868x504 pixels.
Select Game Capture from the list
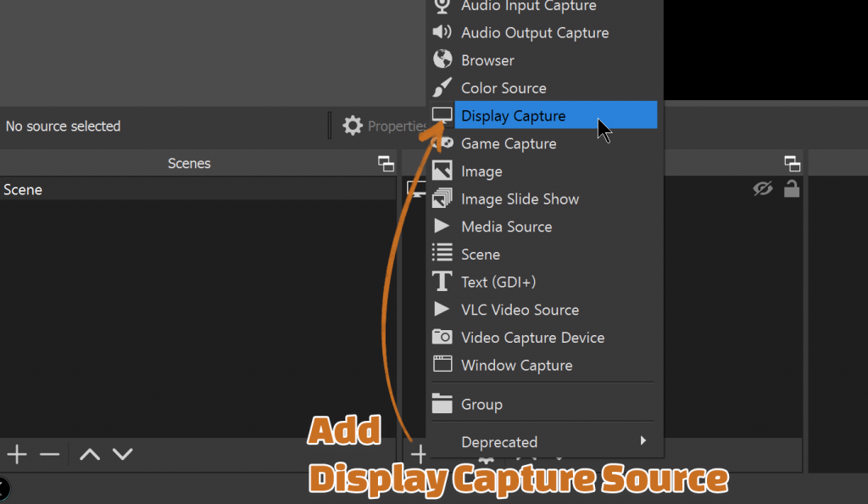(x=508, y=143)
